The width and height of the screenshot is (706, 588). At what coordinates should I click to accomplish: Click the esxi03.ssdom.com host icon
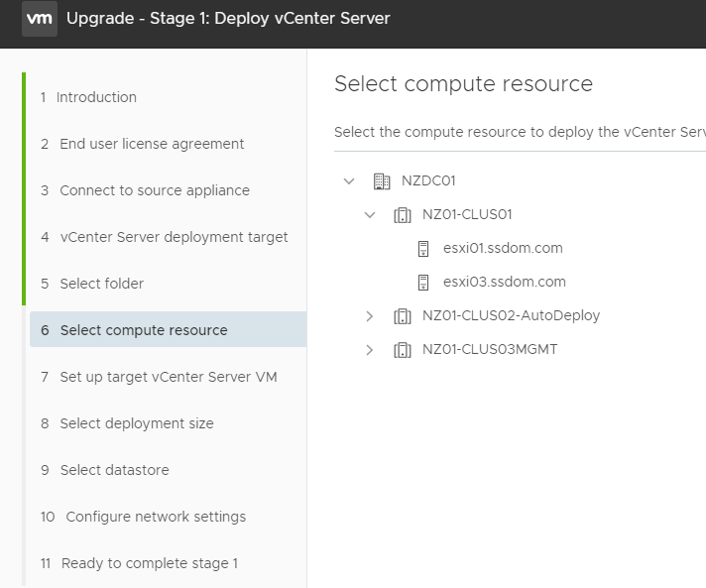(x=423, y=283)
